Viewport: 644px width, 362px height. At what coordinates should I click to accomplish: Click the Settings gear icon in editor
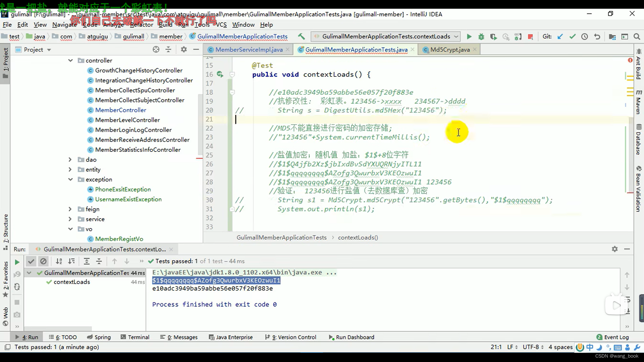tap(183, 49)
